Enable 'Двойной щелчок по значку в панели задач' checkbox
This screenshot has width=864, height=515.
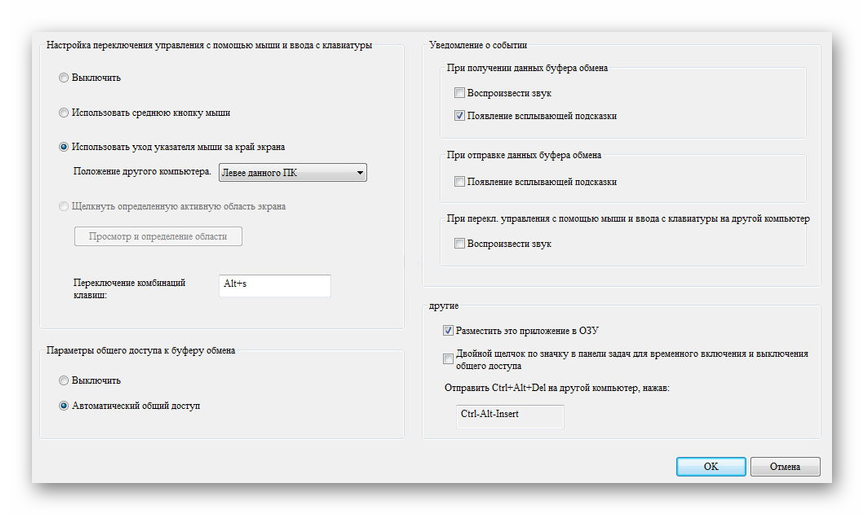[x=448, y=359]
